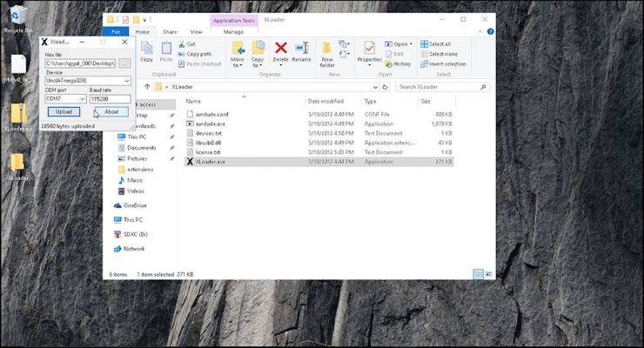The width and height of the screenshot is (644, 348).
Task: Click Select all in the ribbon
Action: click(436, 43)
